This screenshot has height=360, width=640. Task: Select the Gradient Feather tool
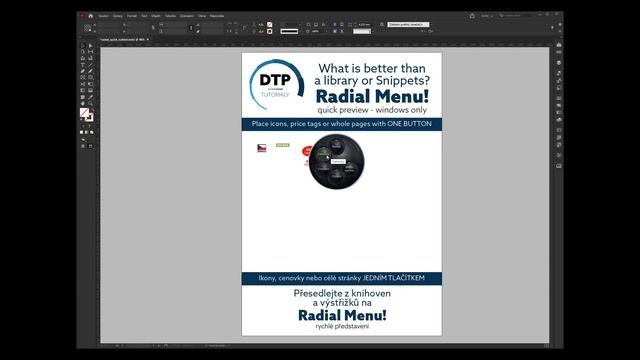[x=91, y=90]
